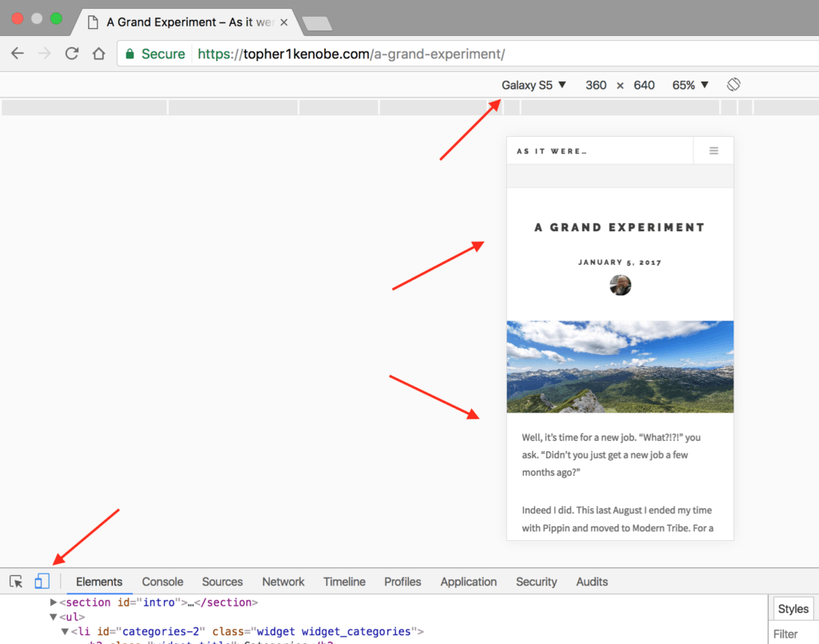
Task: Click the AS IT WERE site title
Action: [552, 151]
